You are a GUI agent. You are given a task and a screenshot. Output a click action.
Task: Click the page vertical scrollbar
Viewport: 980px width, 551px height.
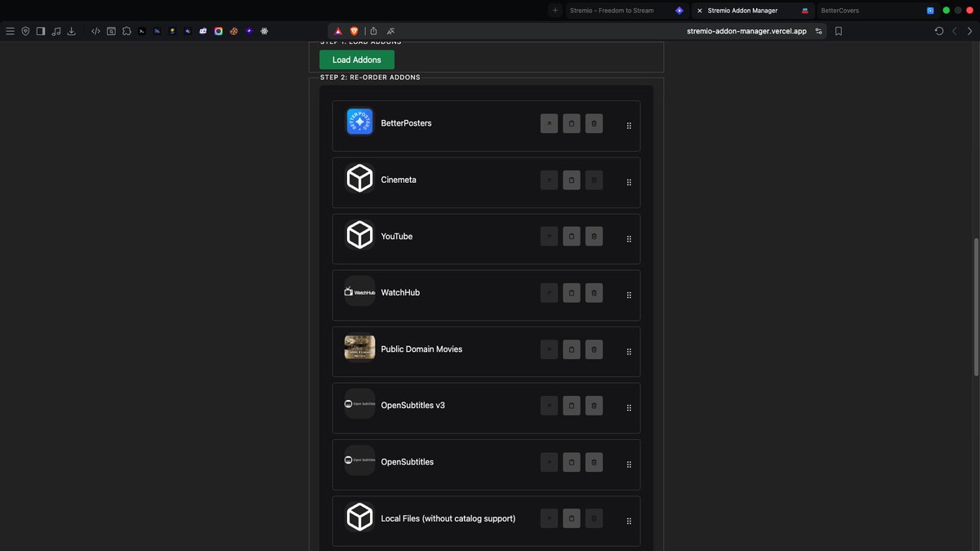[x=976, y=305]
